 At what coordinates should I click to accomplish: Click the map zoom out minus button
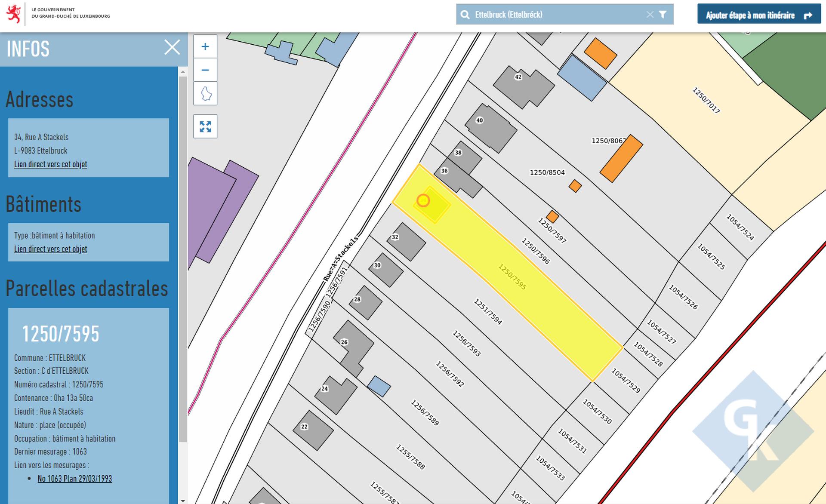(205, 70)
